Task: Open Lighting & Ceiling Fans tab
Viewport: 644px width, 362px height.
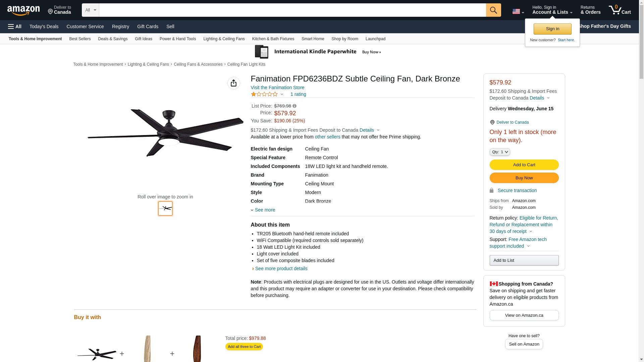Action: coord(224,39)
